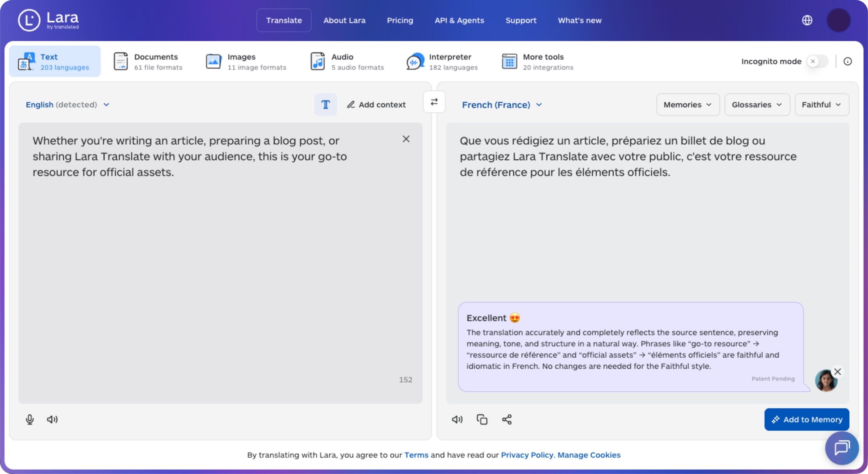
Task: Open the Support menu item
Action: tap(521, 20)
